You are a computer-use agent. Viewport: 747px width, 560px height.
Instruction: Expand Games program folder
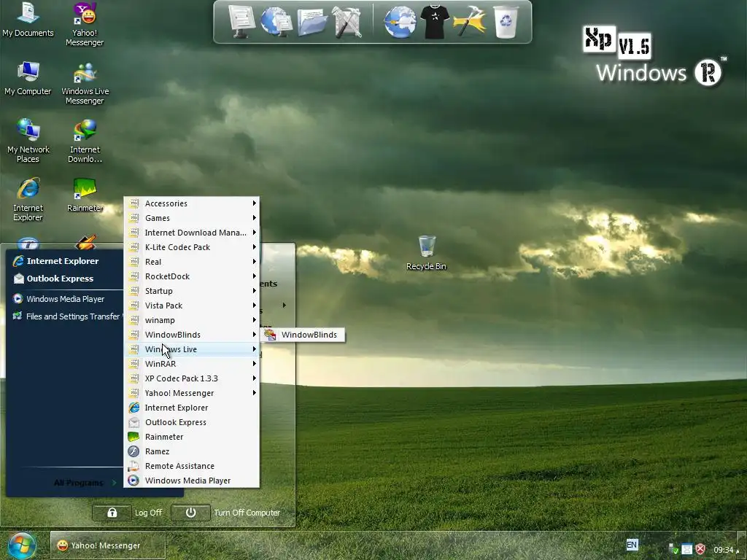coord(192,218)
